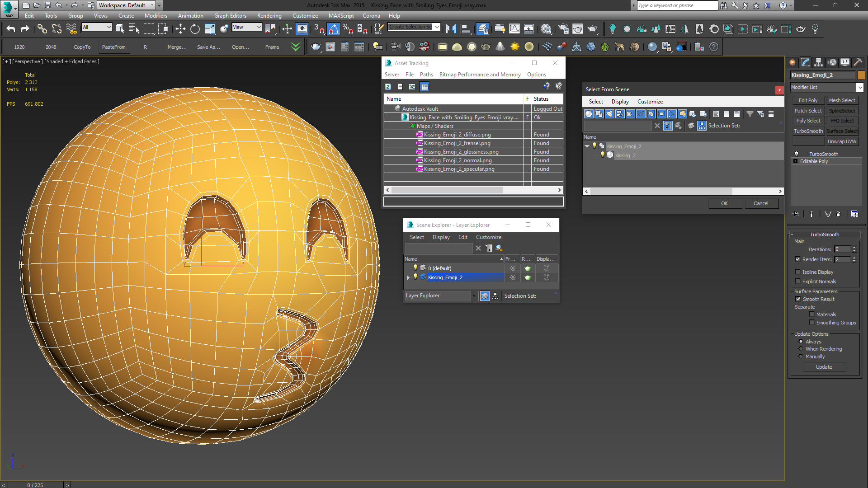Choose the Select and Move tool

coord(180,29)
